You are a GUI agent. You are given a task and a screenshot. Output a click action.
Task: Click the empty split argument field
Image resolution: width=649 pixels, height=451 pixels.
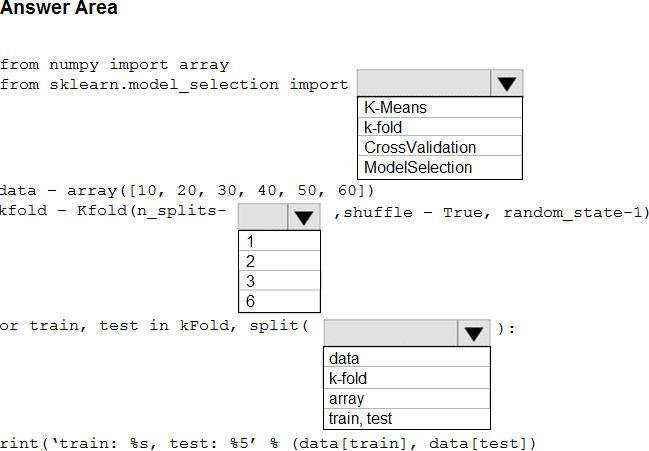point(390,333)
